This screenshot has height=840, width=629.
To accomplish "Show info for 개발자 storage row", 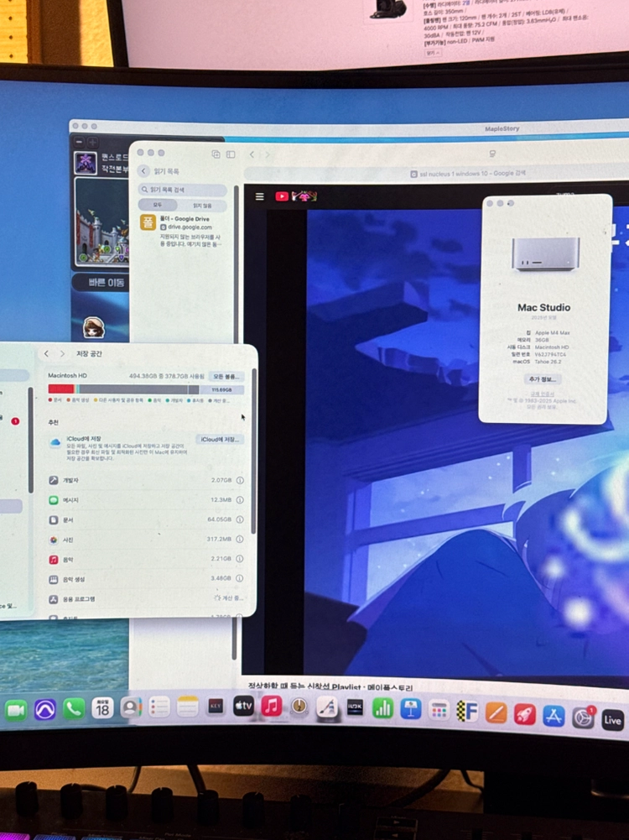I will (240, 481).
